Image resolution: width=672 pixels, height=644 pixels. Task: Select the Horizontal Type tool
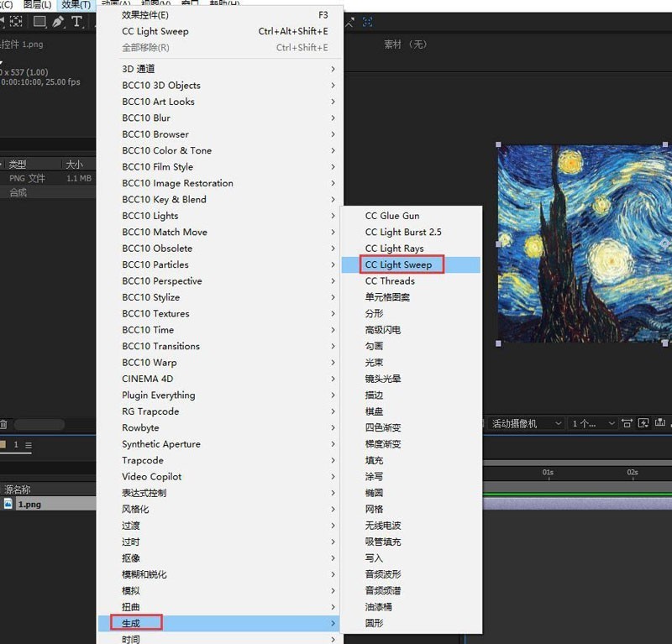point(77,23)
